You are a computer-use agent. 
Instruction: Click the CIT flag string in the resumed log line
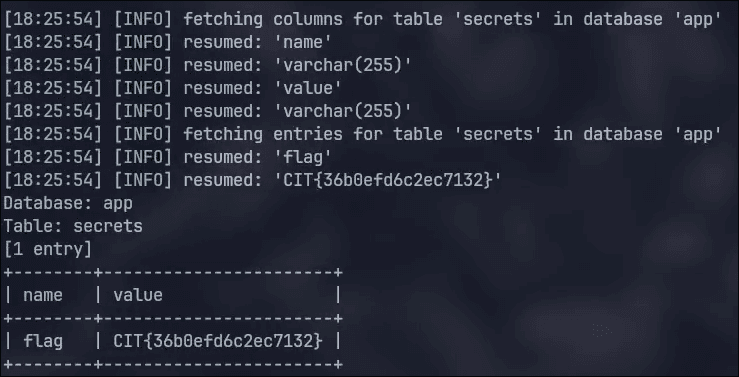pyautogui.click(x=387, y=180)
